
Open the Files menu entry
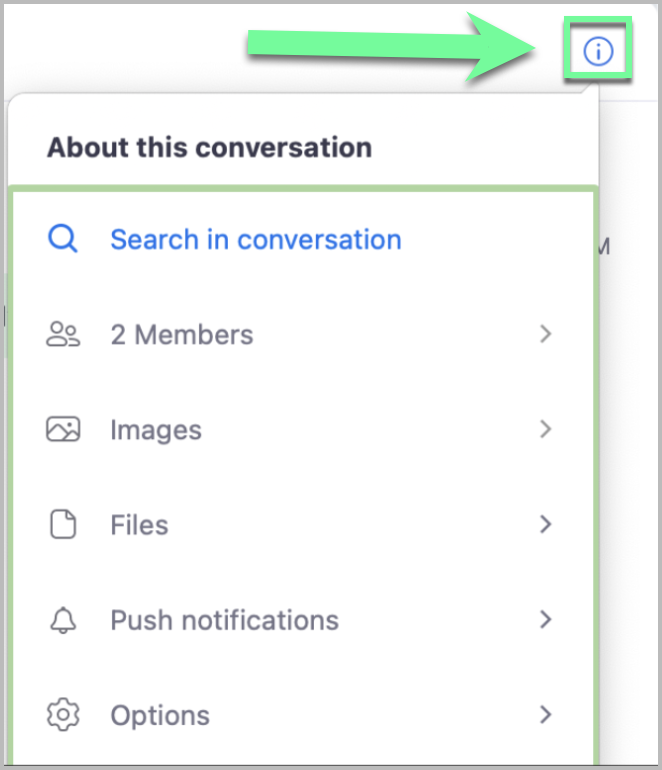pyautogui.click(x=139, y=525)
